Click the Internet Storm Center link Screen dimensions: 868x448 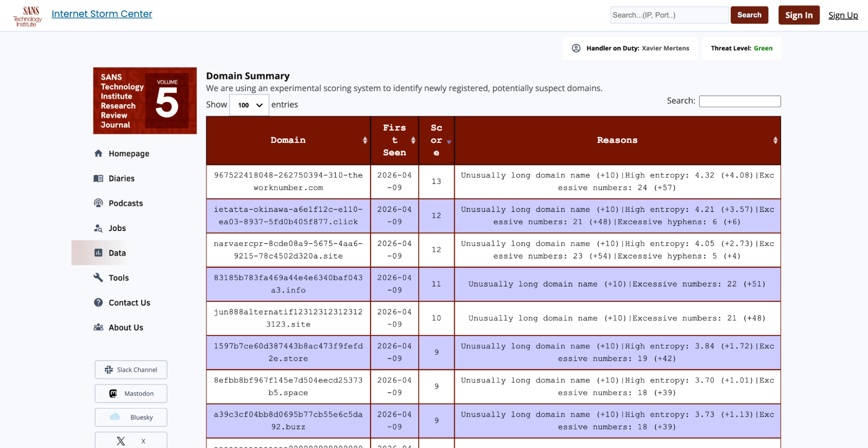coord(102,14)
